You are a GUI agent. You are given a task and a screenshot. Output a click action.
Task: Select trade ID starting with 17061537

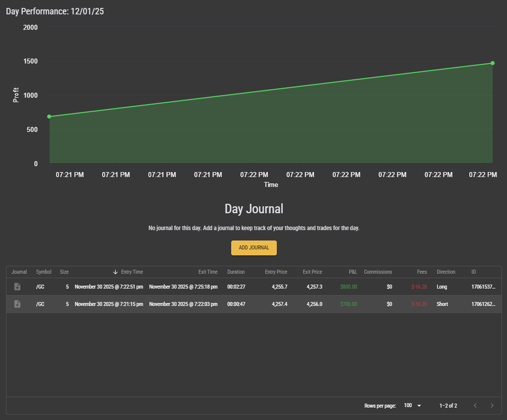tap(483, 287)
